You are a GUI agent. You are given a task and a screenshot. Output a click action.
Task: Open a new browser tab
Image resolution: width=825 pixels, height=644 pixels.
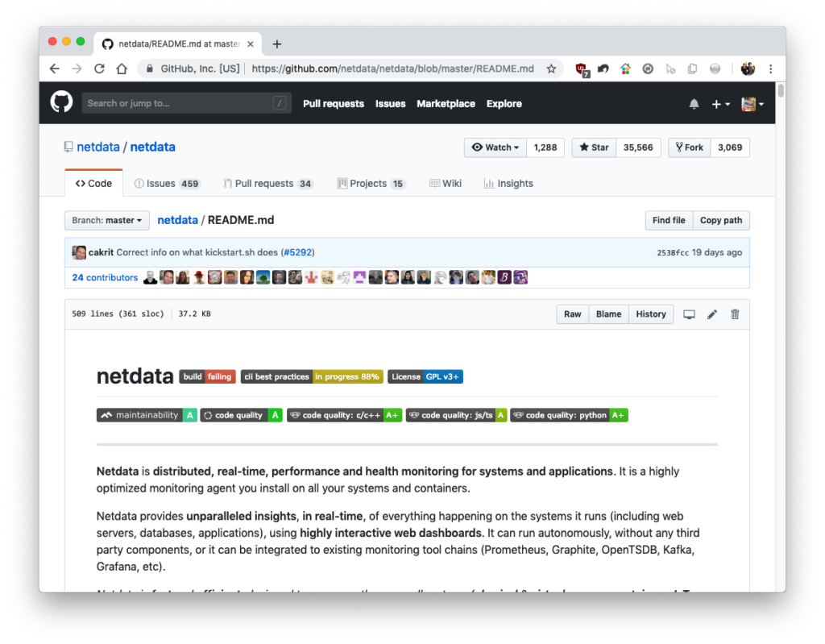277,44
